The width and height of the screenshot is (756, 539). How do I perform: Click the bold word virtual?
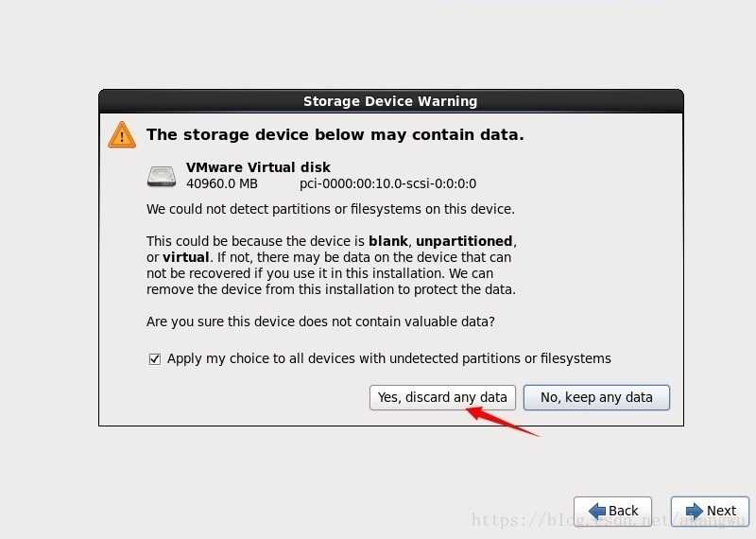[x=186, y=257]
